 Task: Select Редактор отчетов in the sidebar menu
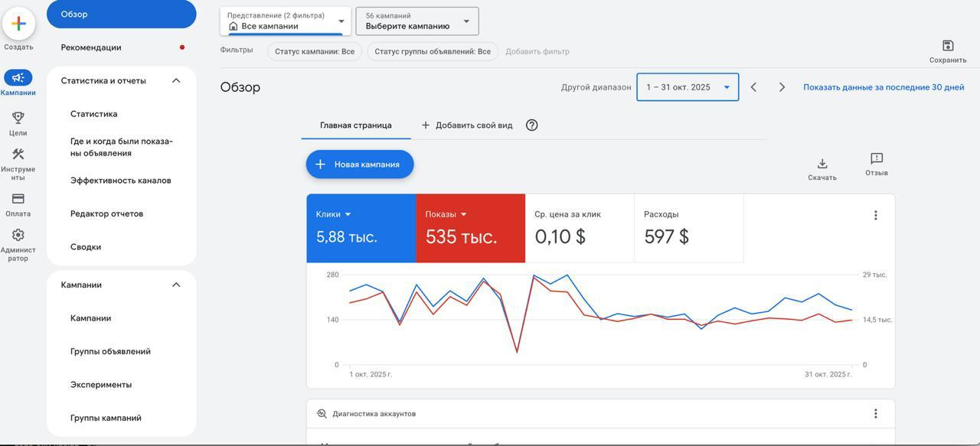coord(106,214)
